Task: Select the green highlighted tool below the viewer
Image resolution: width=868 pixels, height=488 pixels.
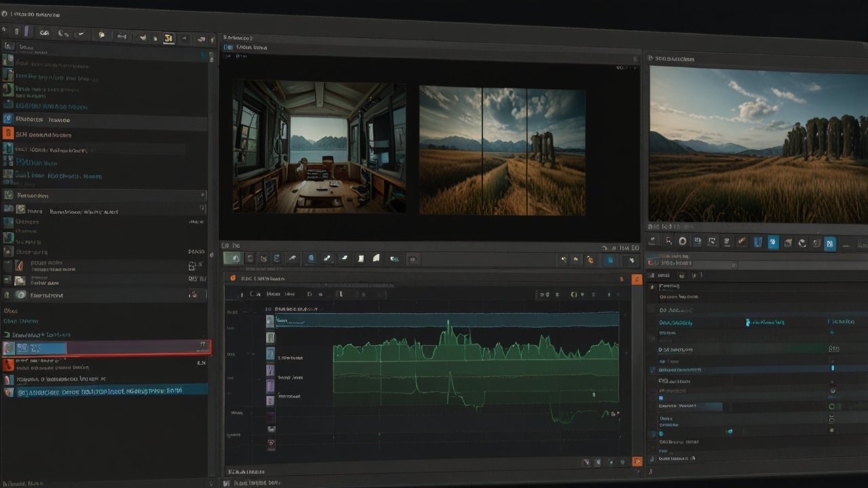Action: (x=233, y=258)
